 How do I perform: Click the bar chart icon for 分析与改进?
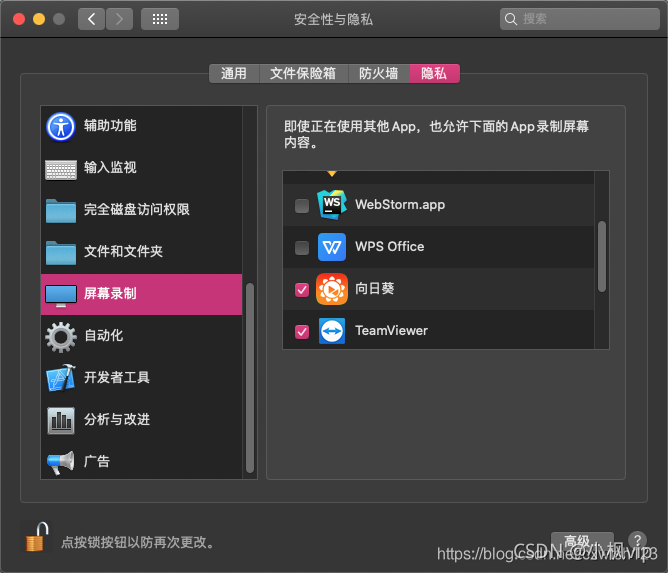pos(61,420)
